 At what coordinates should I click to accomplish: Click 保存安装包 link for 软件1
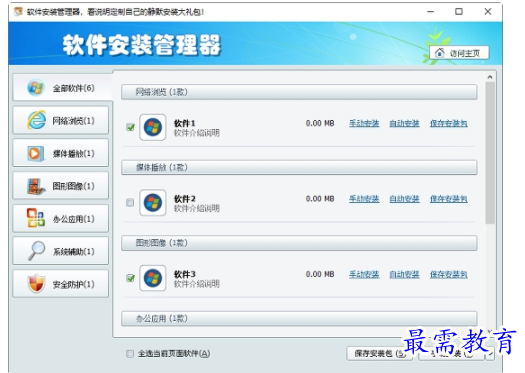pyautogui.click(x=448, y=123)
